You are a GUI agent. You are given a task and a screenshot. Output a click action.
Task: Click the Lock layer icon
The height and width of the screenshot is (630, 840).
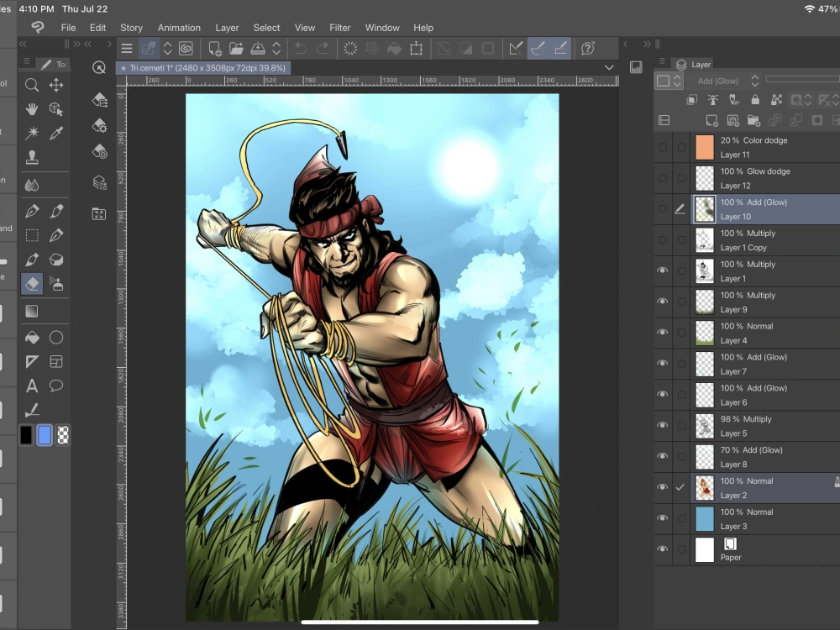[x=755, y=99]
